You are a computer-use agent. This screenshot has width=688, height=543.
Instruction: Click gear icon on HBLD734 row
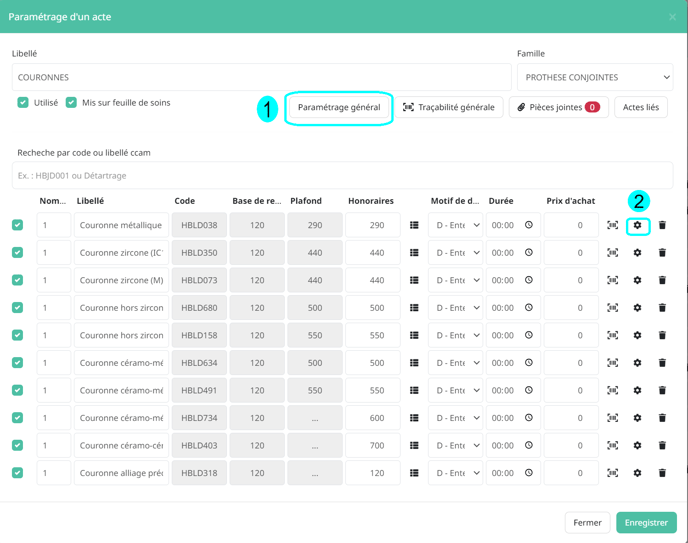tap(637, 418)
